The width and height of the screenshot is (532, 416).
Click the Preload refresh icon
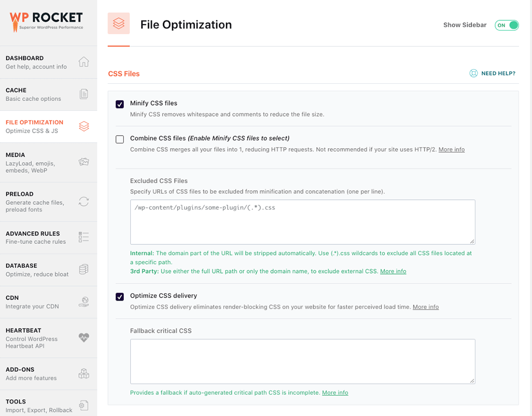(84, 202)
